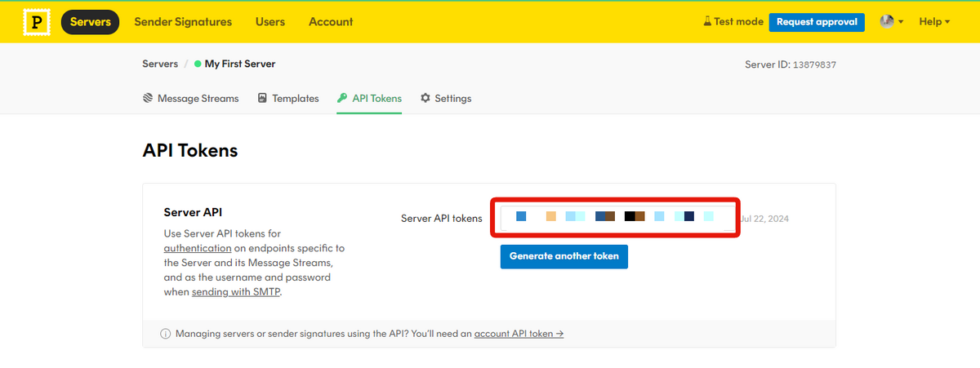Switch to the Message Streams tab
This screenshot has height=368, width=980.
190,98
